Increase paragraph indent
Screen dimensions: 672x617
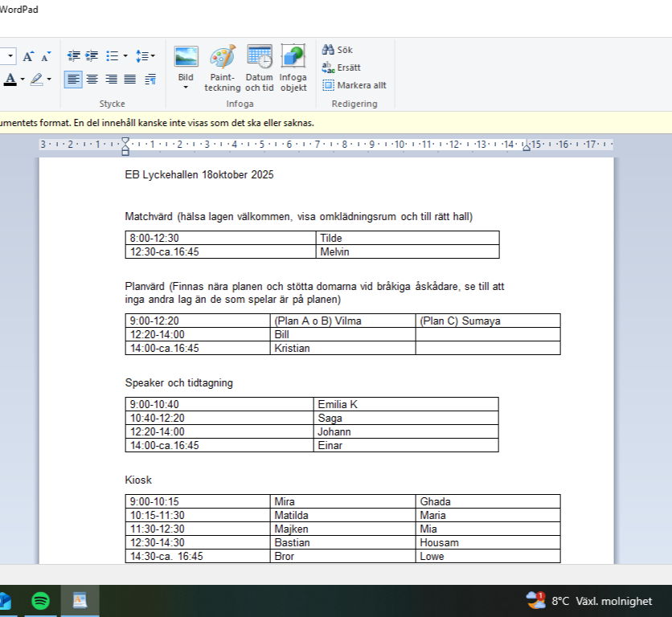tap(92, 56)
